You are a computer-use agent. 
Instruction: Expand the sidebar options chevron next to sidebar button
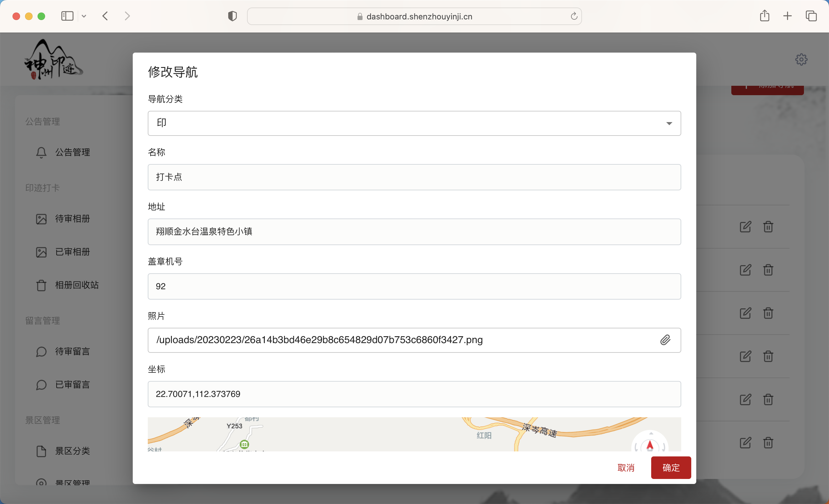84,16
